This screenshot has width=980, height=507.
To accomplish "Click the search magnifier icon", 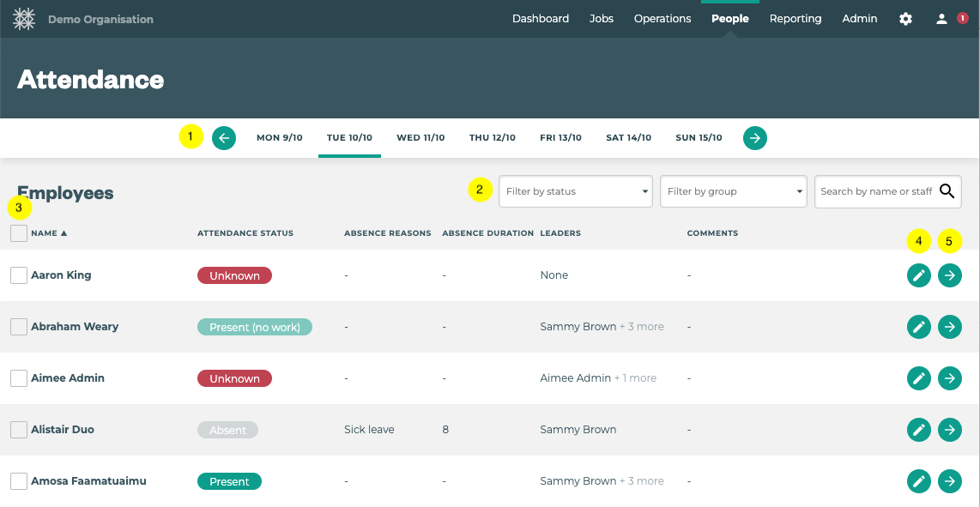I will [x=947, y=191].
